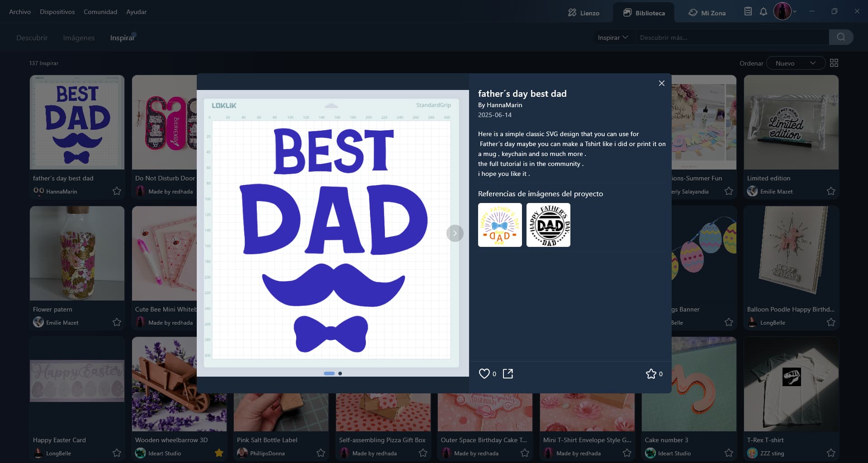
Task: Open the Flower patern bottle thumbnail
Action: pos(77,253)
